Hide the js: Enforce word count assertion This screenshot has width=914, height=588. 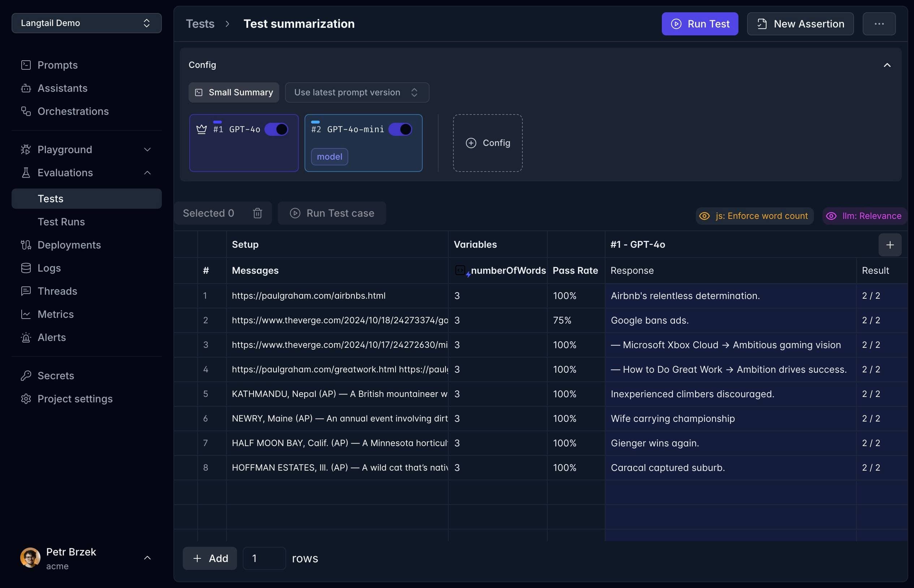click(x=704, y=216)
